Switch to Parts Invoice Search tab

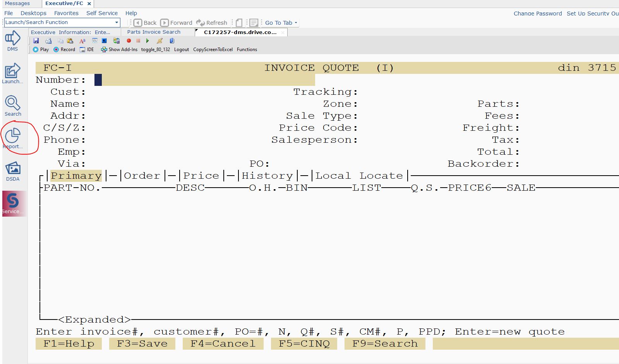pyautogui.click(x=154, y=32)
